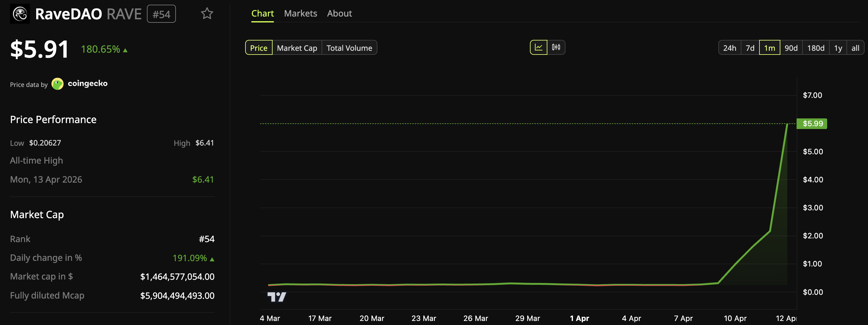The image size is (868, 325).
Task: Toggle Total Volume chart data
Action: pos(349,47)
